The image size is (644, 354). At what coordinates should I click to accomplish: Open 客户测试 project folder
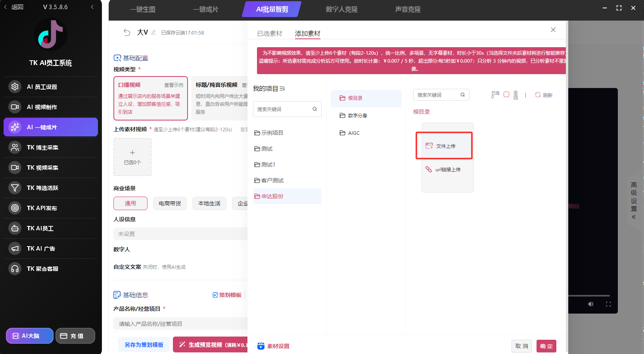(287, 180)
